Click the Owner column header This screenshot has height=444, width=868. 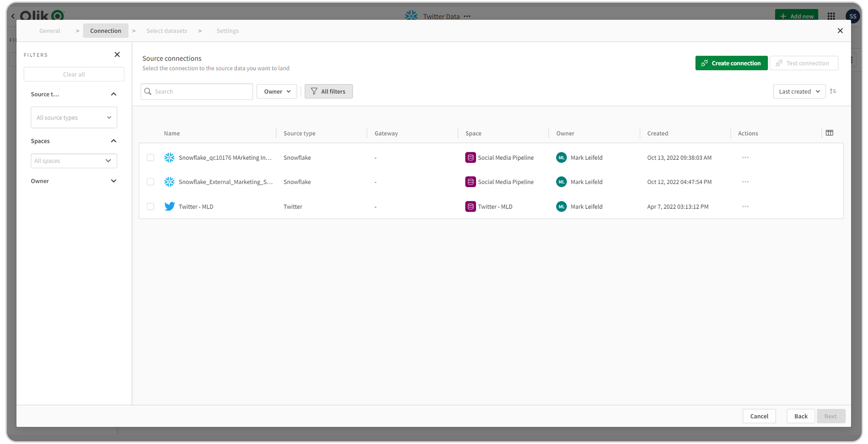coord(565,133)
